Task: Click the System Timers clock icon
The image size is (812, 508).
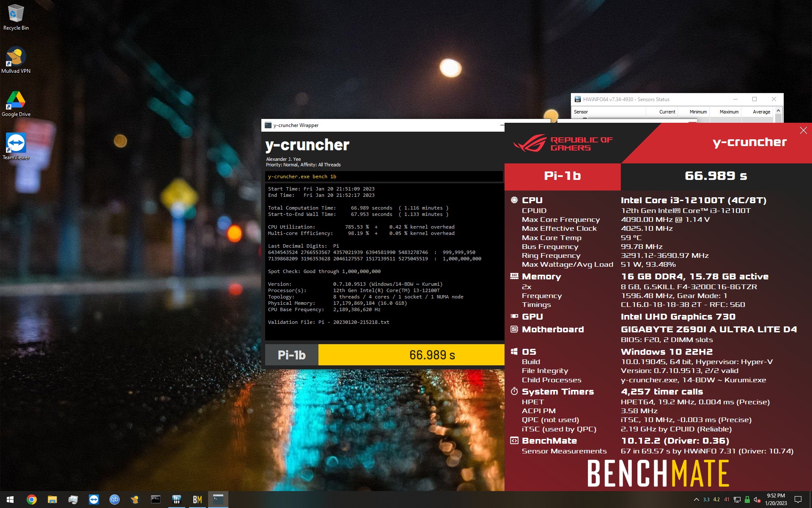Action: pyautogui.click(x=514, y=391)
